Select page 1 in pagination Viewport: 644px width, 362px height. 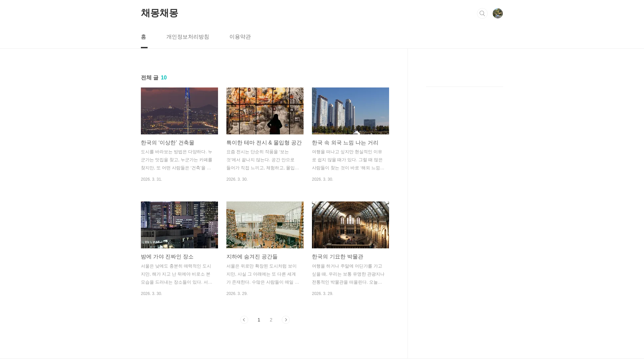(259, 320)
